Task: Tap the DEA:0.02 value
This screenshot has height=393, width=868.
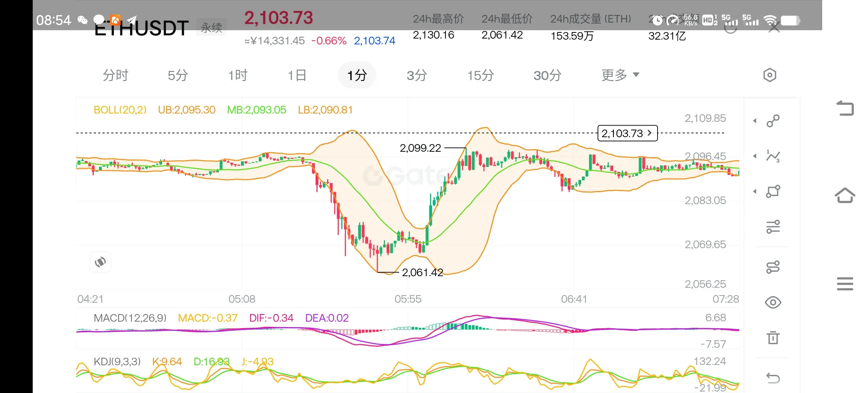Action: click(327, 318)
